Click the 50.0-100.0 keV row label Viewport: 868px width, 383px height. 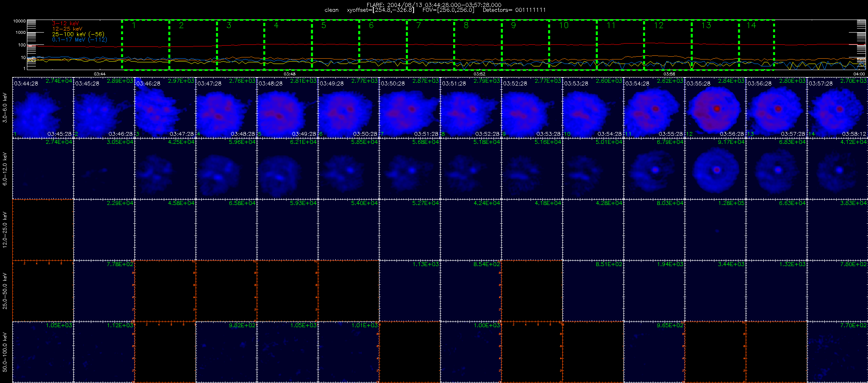(5, 352)
